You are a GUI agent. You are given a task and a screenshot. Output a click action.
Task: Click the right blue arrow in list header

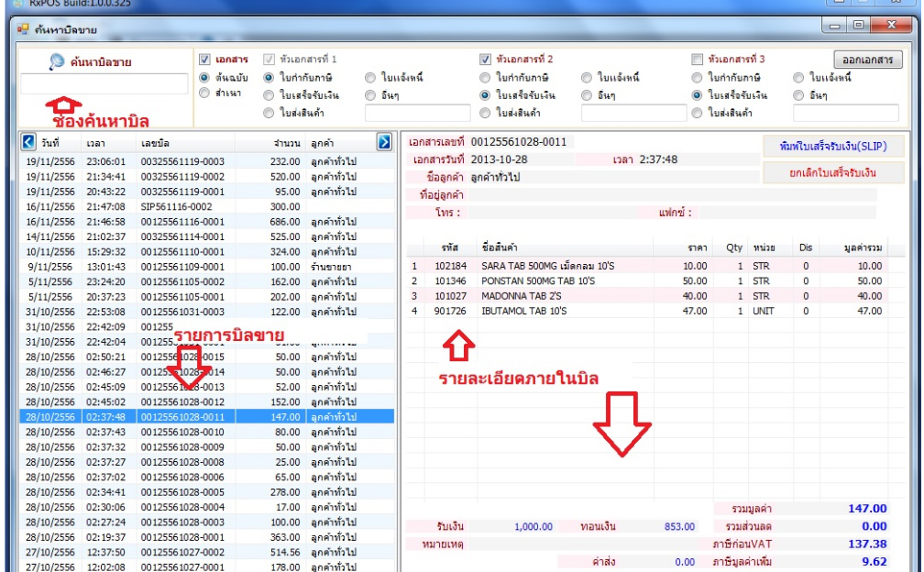(x=383, y=142)
